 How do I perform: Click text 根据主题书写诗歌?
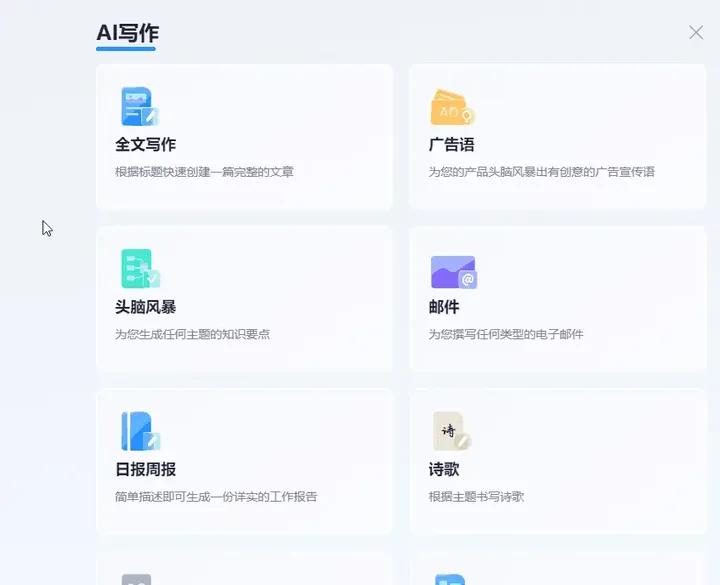pyautogui.click(x=476, y=496)
